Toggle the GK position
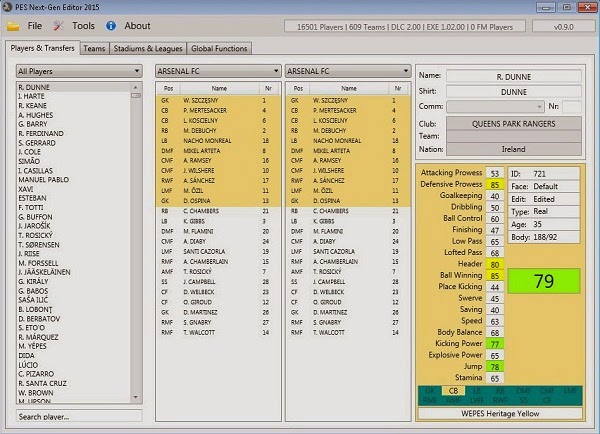 (x=430, y=391)
